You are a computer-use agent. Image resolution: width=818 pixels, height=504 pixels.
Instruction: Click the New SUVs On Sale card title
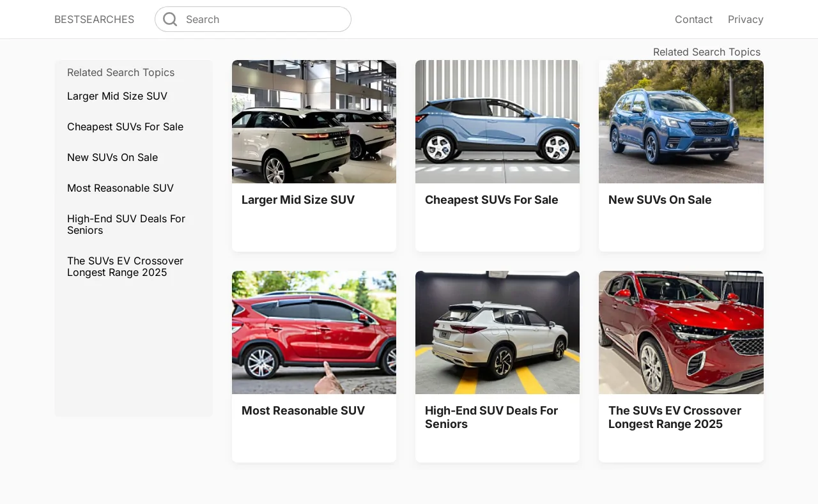660,200
